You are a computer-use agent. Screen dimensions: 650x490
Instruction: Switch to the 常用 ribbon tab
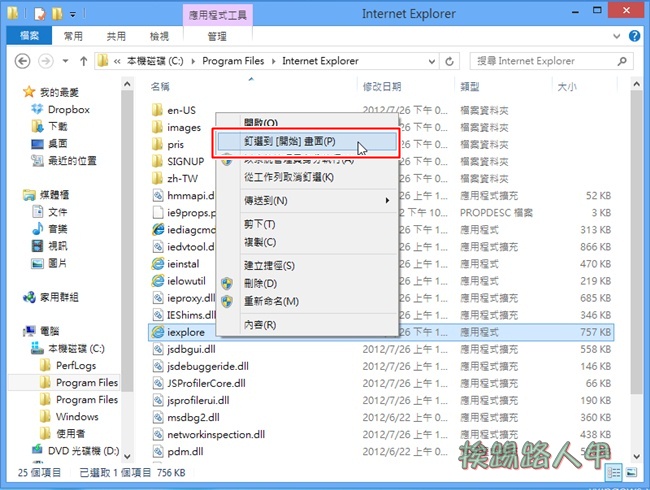tap(73, 36)
